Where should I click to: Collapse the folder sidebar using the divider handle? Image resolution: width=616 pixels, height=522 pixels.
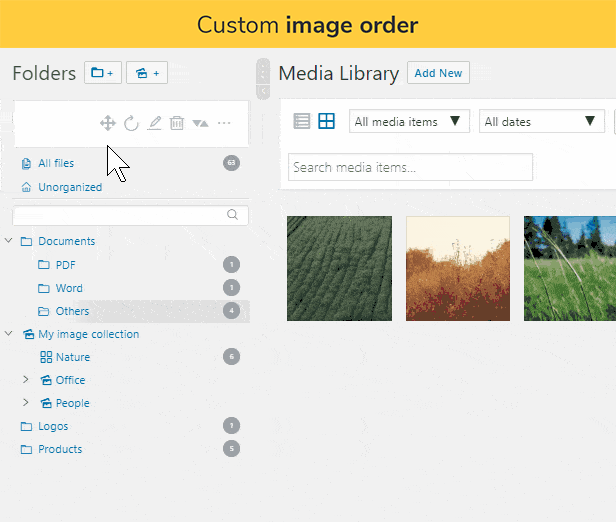pyautogui.click(x=263, y=92)
